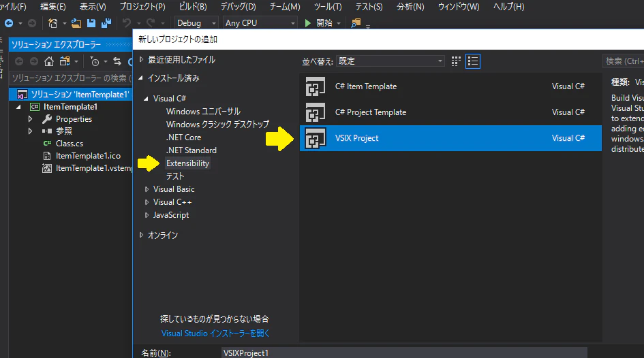Click the VSIX Project template icon
Screen dimensions: 644x358
point(315,138)
